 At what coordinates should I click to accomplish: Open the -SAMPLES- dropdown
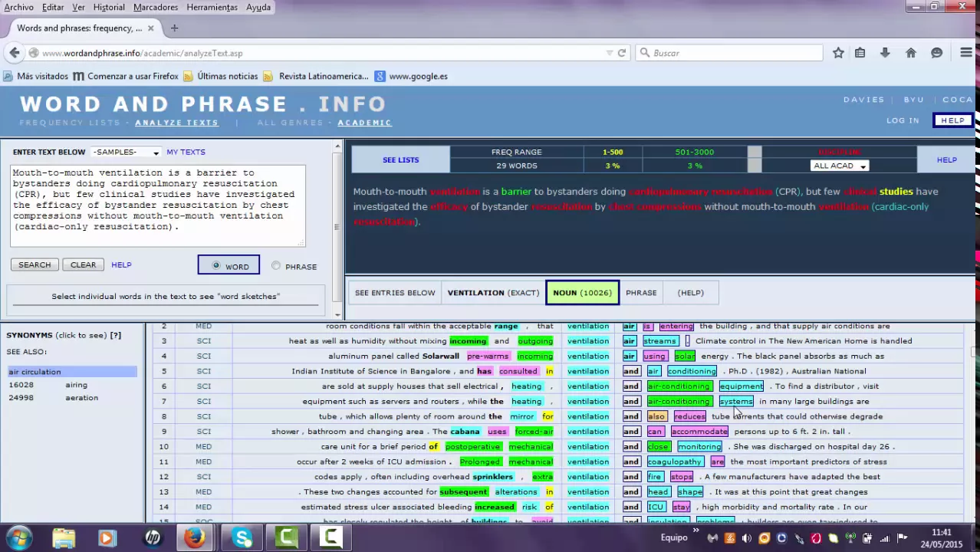[126, 152]
